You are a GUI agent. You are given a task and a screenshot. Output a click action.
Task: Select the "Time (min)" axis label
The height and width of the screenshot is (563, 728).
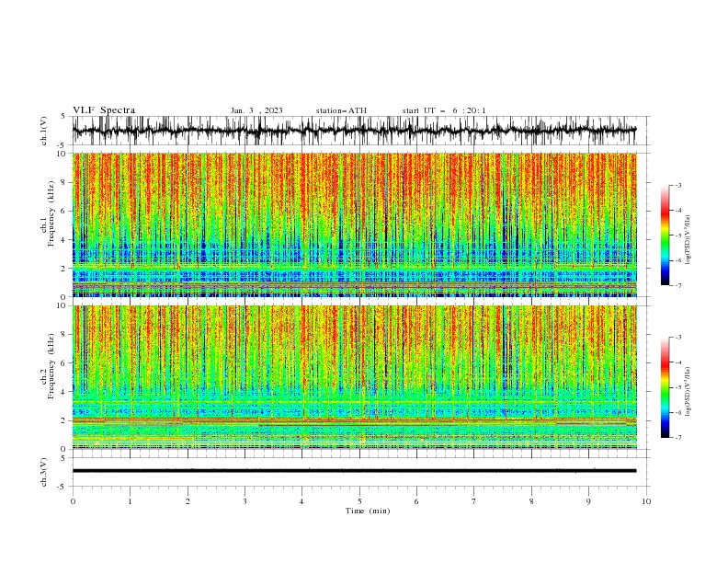pos(368,511)
